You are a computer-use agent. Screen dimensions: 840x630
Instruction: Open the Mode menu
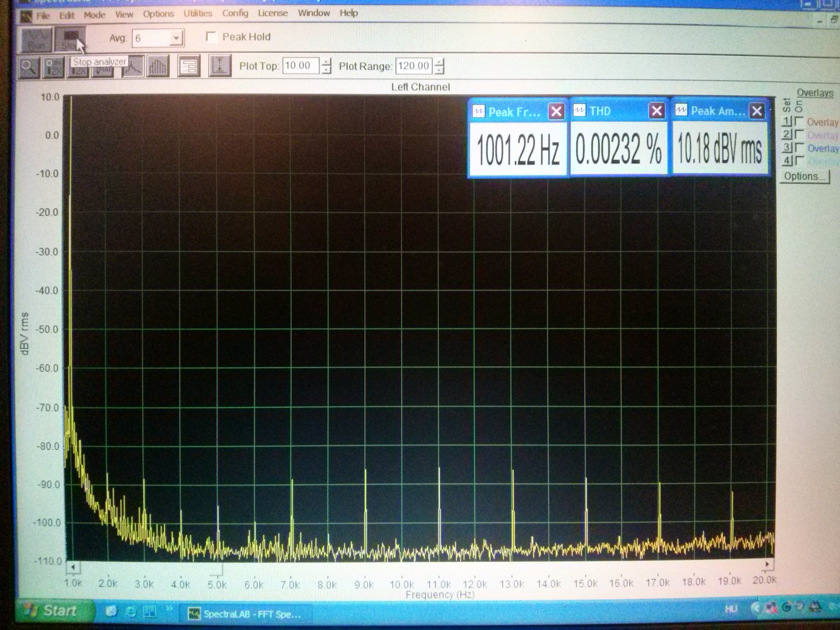pos(94,15)
